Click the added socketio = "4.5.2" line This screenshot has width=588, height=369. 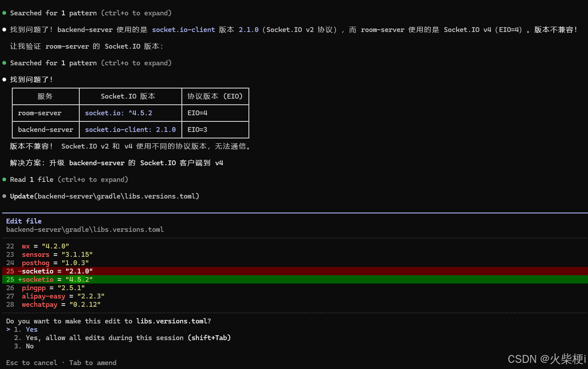[x=294, y=280]
